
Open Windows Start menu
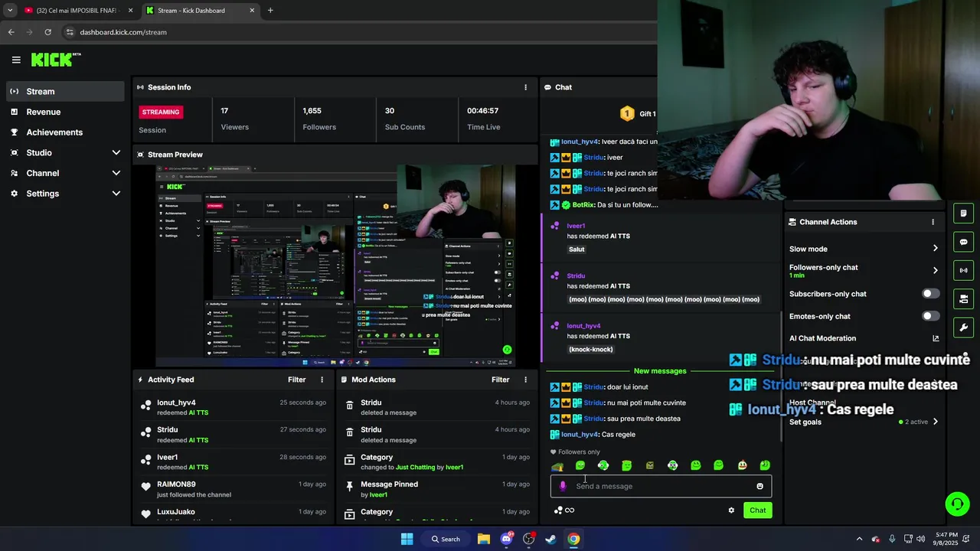pos(407,539)
